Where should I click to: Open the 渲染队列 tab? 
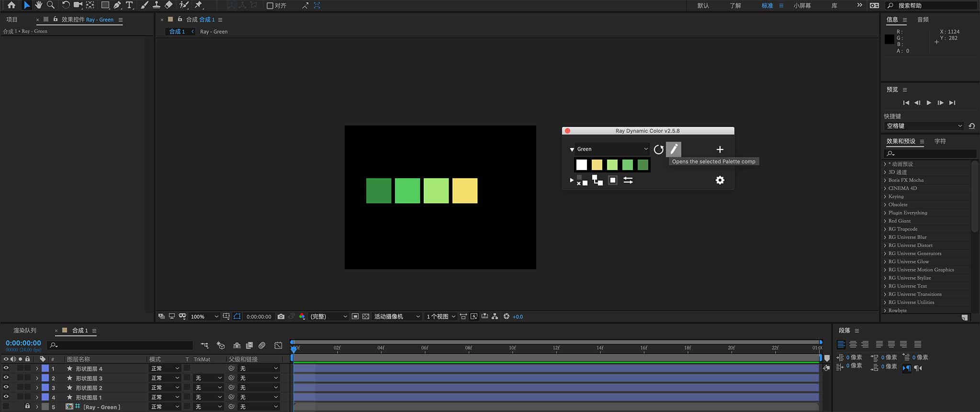click(x=25, y=331)
